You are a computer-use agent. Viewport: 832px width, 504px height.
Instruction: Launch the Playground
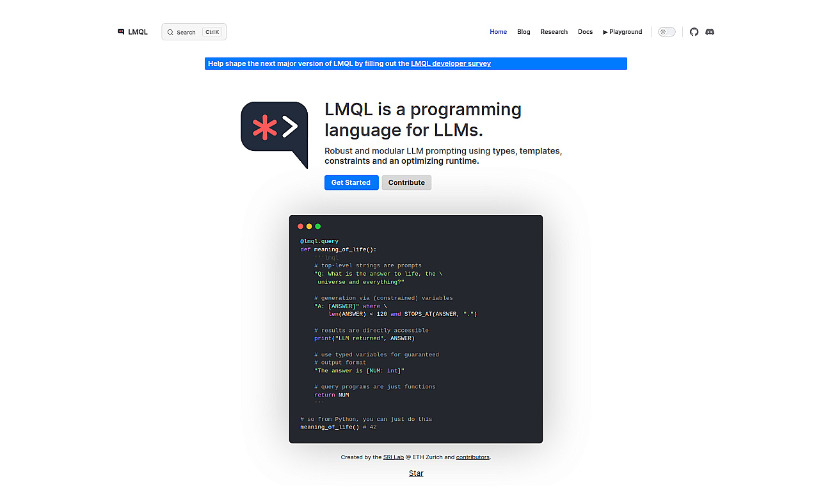(x=622, y=32)
